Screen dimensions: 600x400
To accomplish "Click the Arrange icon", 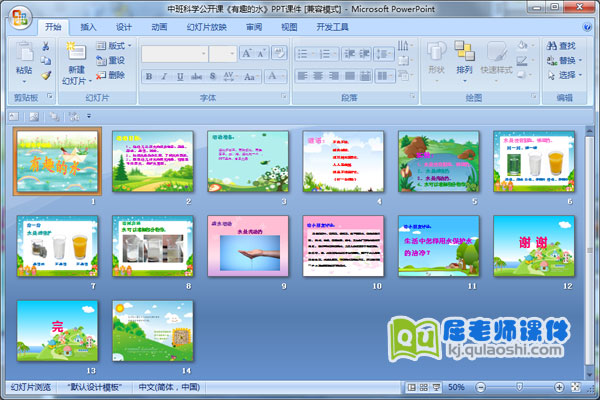I will [464, 51].
